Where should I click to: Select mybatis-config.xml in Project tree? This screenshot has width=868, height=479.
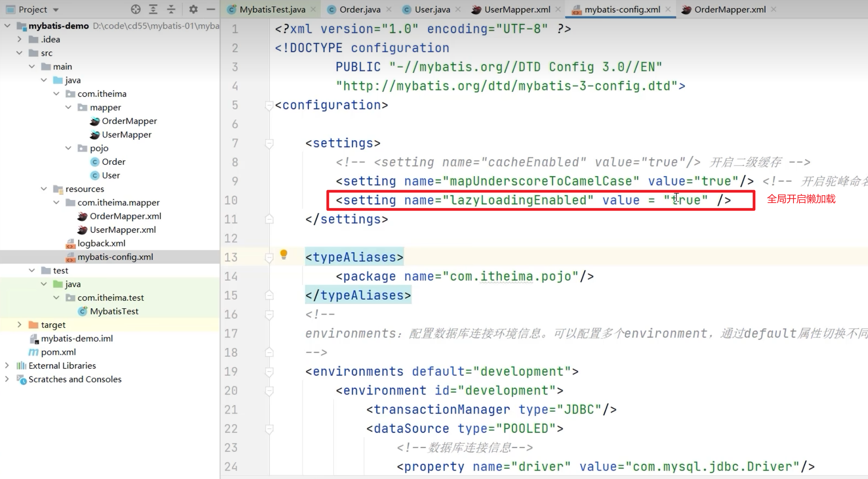[x=115, y=257]
